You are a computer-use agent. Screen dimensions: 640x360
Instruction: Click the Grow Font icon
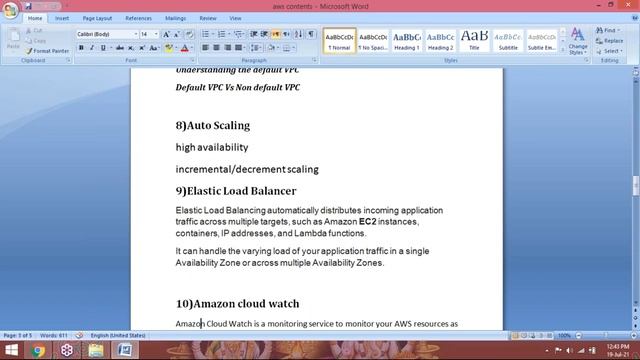click(x=166, y=34)
